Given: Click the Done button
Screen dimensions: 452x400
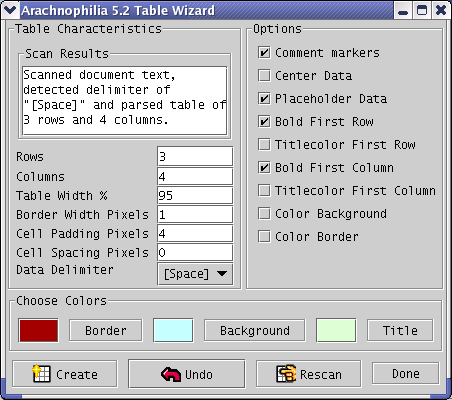Looking at the screenshot, I should (406, 374).
